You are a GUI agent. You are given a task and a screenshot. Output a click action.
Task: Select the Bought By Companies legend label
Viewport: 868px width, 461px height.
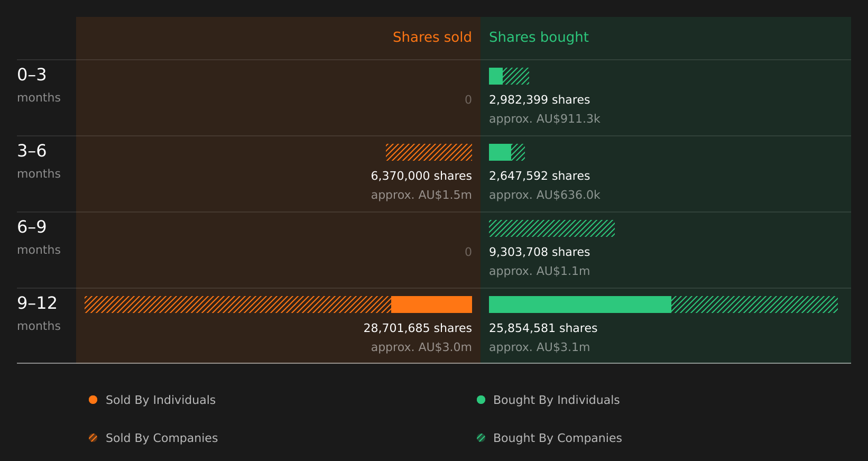point(558,438)
